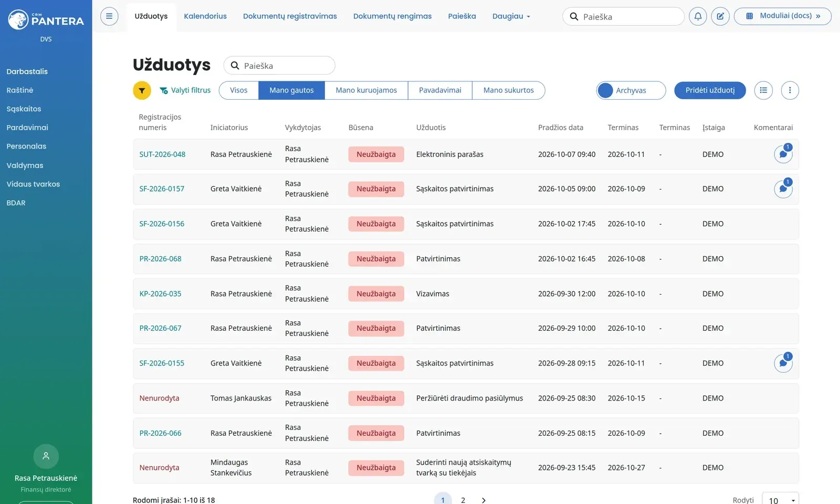Open the yellow filter button

142,90
